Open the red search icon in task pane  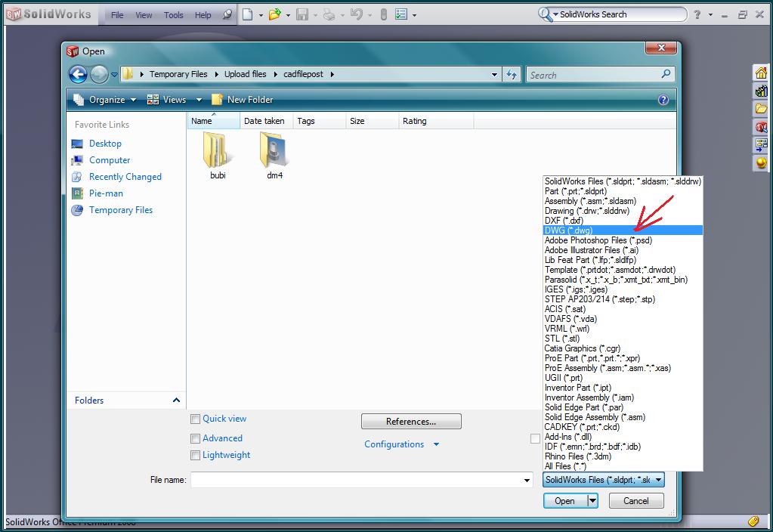tap(761, 127)
